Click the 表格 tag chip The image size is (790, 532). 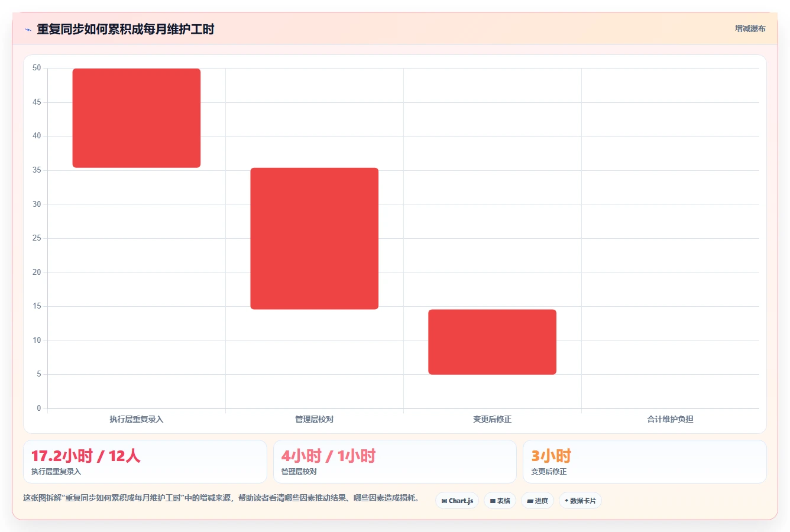tap(500, 501)
